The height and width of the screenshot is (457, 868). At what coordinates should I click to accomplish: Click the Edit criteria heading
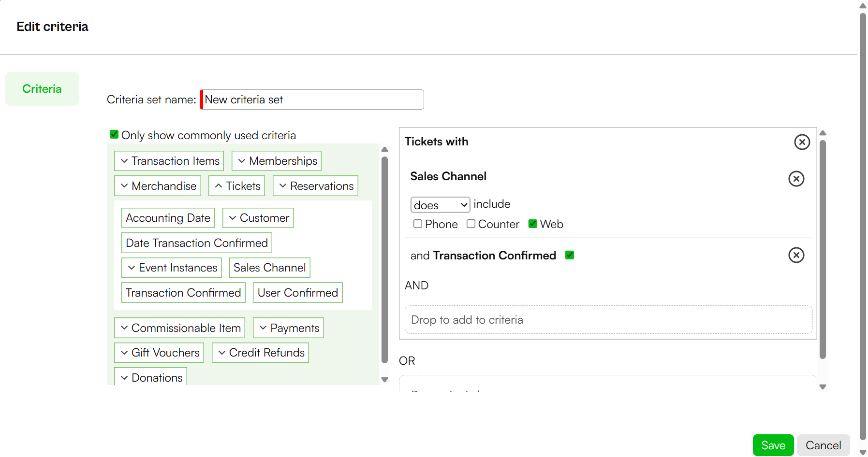(x=52, y=27)
